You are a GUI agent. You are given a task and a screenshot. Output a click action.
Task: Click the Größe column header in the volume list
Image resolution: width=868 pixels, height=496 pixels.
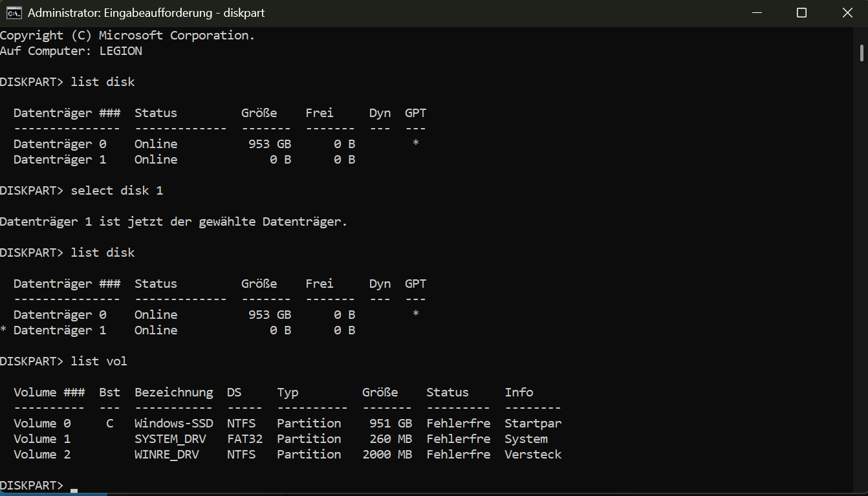click(379, 392)
